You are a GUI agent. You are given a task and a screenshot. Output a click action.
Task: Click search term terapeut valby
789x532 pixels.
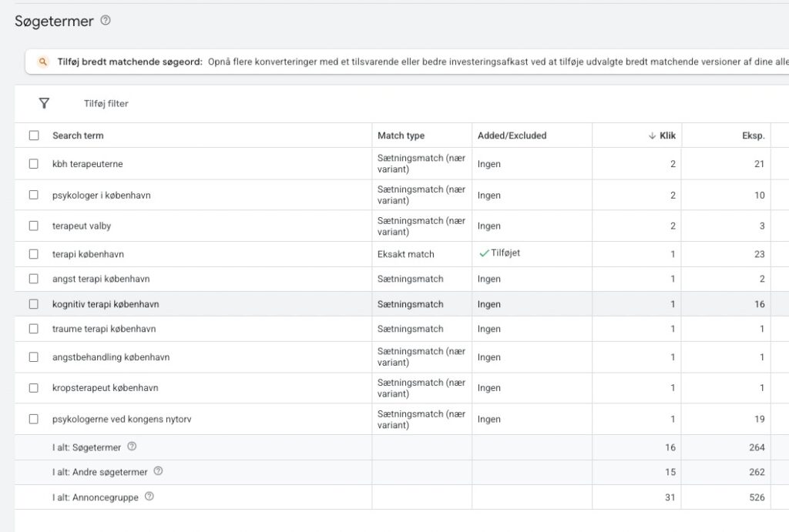[x=82, y=226]
